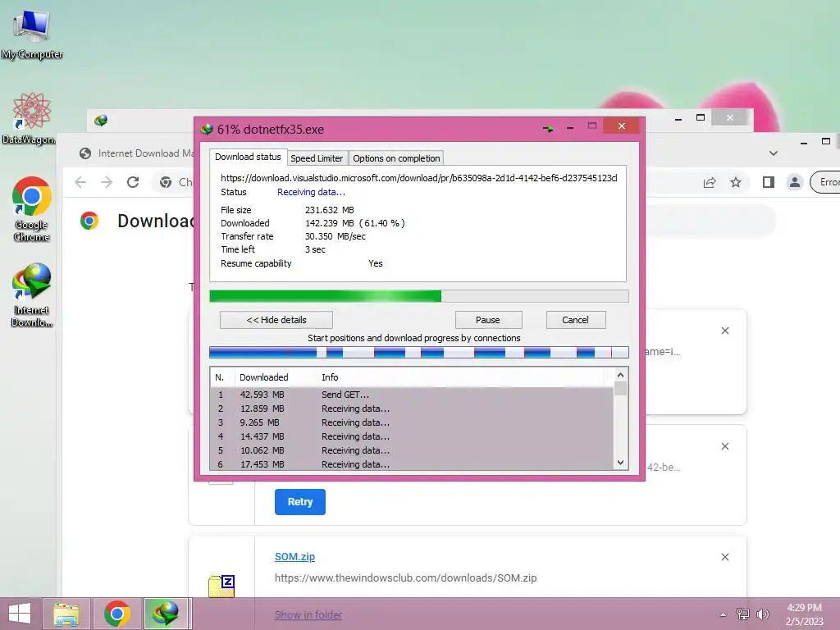
Task: Open DataWagon desktop shortcut
Action: coord(30,118)
